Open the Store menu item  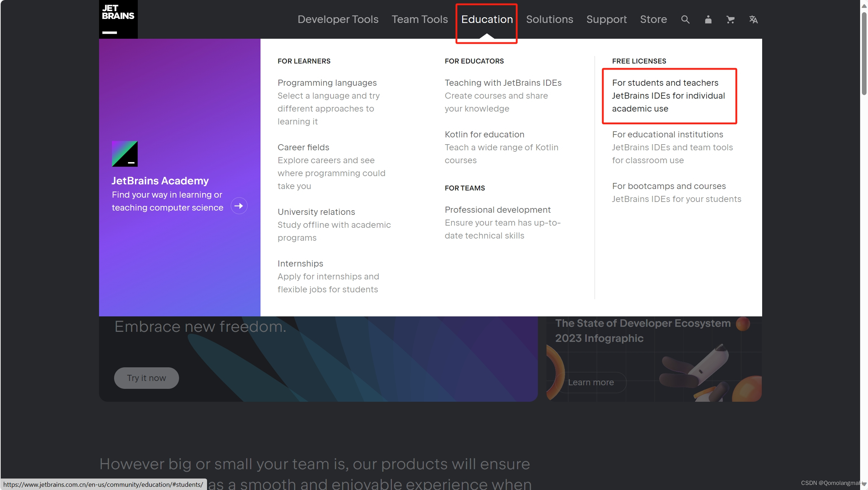(x=653, y=19)
